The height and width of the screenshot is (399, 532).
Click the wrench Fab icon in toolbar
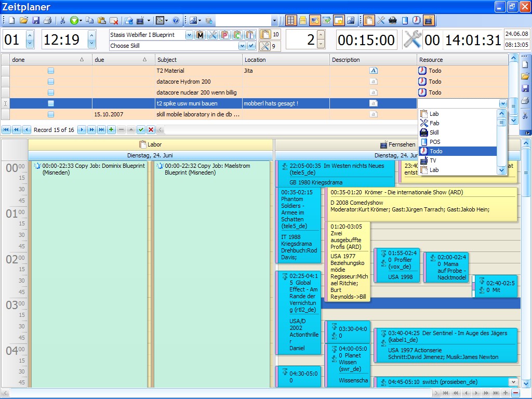coord(381,21)
